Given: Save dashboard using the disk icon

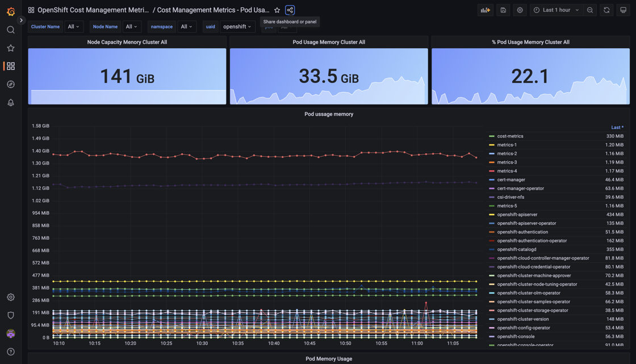Looking at the screenshot, I should click(x=503, y=10).
